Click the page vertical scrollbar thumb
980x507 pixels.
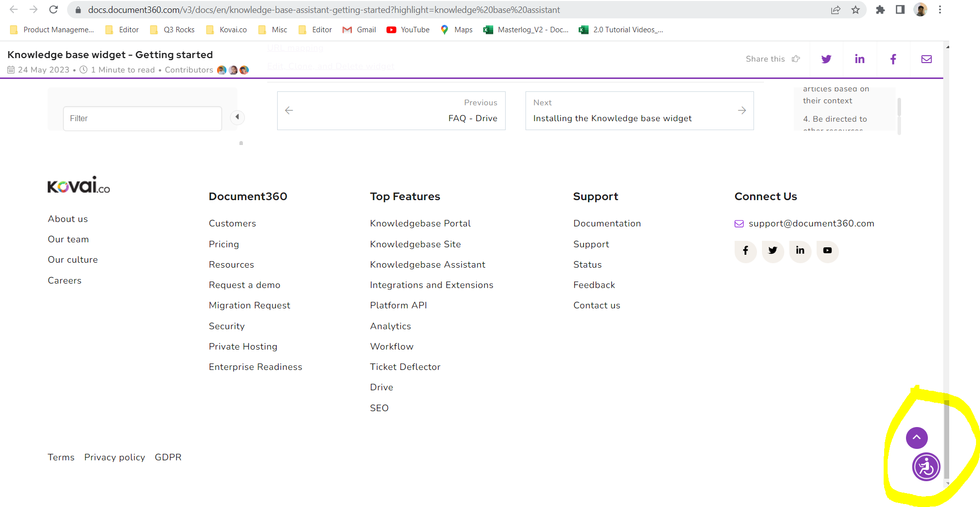coord(946,437)
